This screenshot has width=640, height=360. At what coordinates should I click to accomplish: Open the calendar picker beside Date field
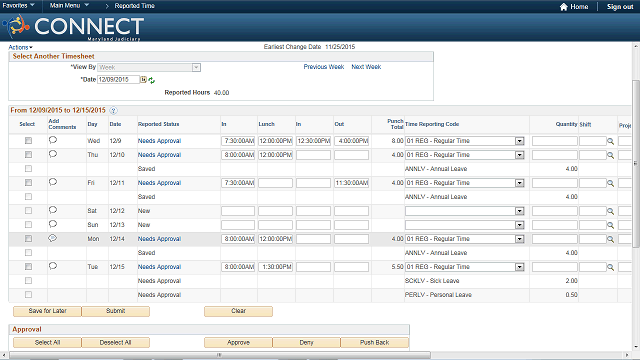tap(143, 80)
